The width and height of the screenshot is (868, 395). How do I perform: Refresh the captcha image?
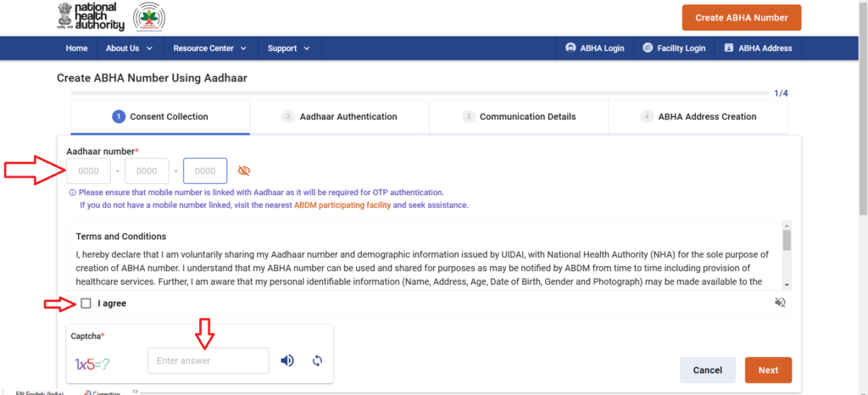click(317, 361)
